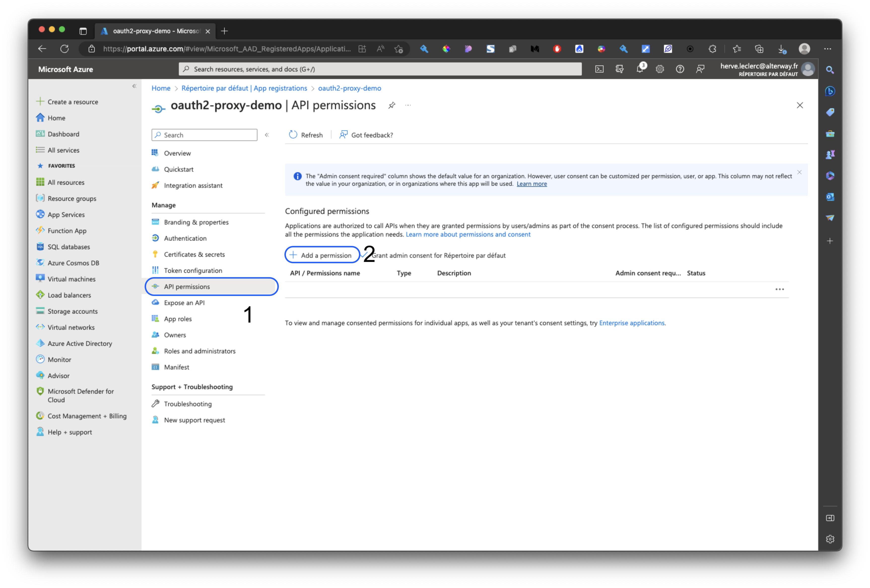
Task: Open Azure Active Directory in favorites
Action: [80, 343]
